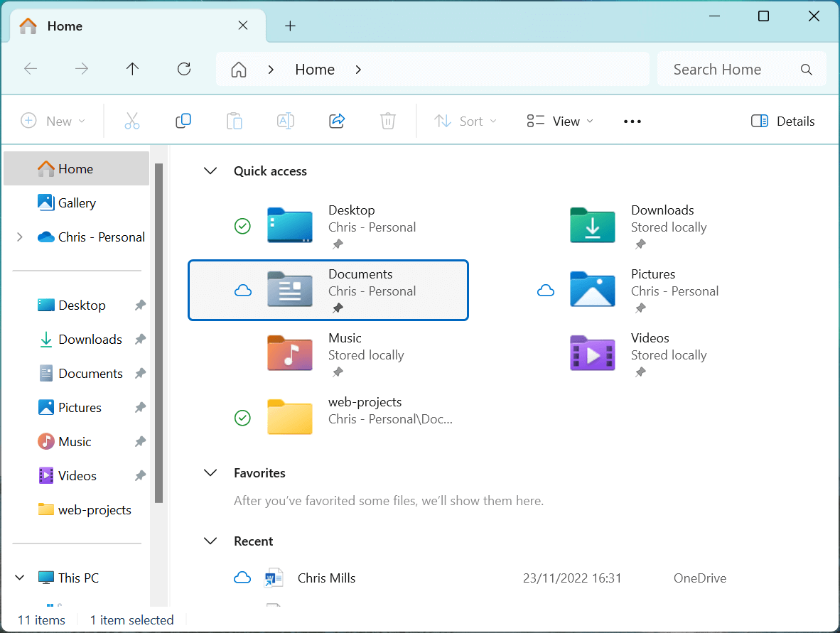Screen dimensions: 840x633
Task: Click the Rename icon
Action: pos(286,121)
